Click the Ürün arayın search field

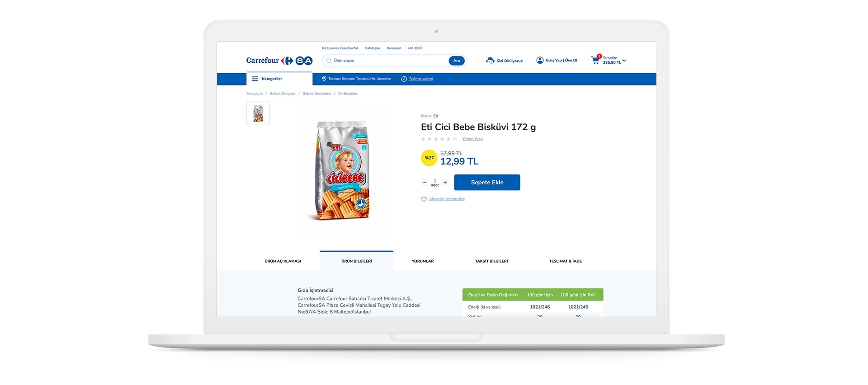(x=387, y=61)
